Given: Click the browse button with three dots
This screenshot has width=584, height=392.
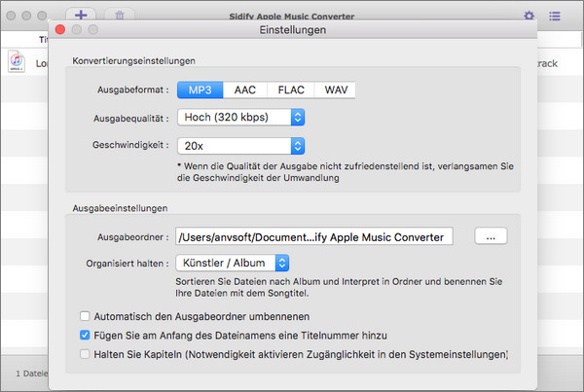Looking at the screenshot, I should pyautogui.click(x=491, y=236).
